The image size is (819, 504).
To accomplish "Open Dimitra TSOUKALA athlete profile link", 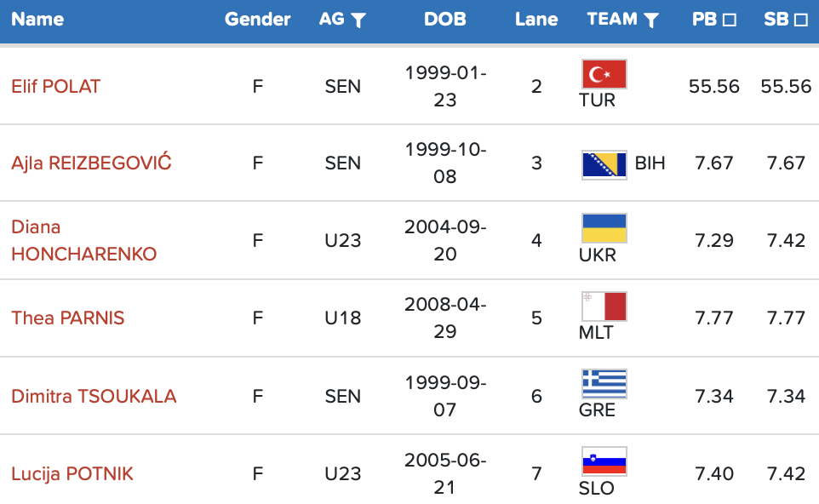I will tap(94, 396).
